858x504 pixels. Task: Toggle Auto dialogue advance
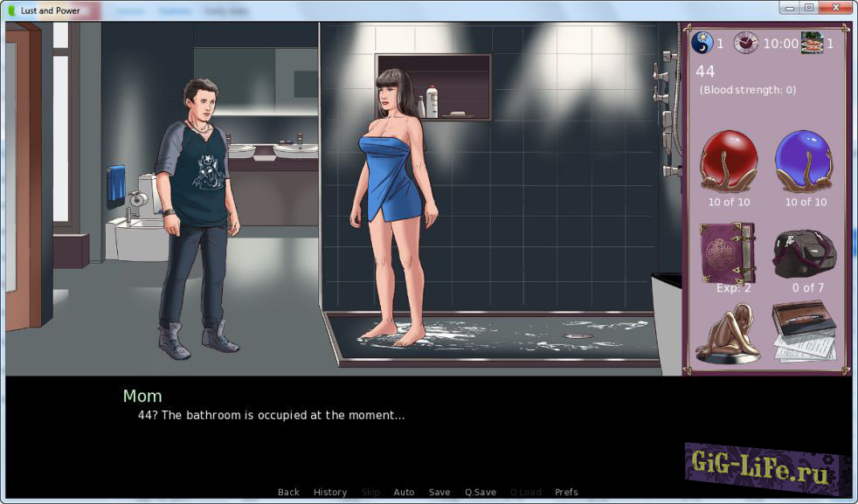pos(404,492)
